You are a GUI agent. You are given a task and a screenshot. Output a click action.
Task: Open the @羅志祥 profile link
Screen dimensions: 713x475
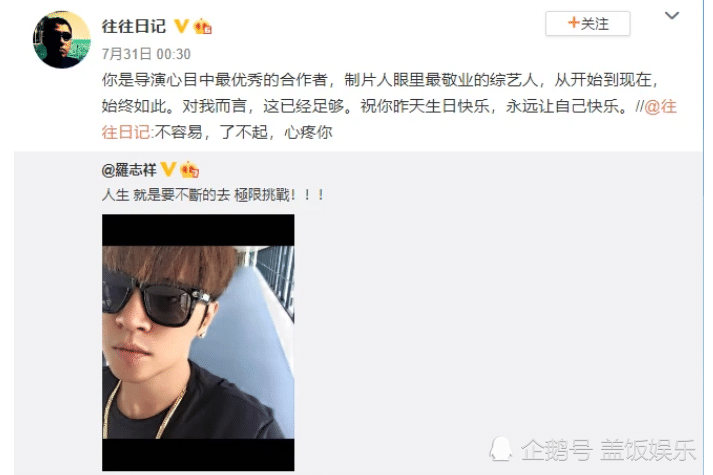pos(129,170)
